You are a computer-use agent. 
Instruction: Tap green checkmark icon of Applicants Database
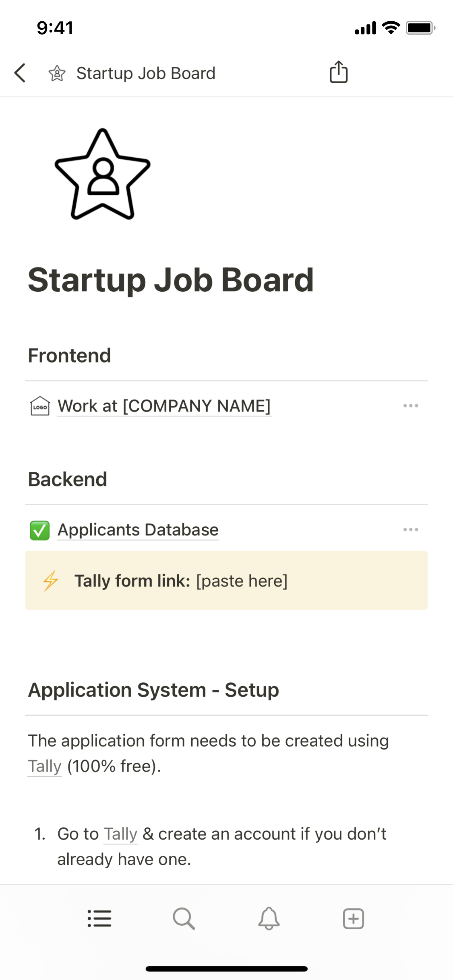(40, 530)
